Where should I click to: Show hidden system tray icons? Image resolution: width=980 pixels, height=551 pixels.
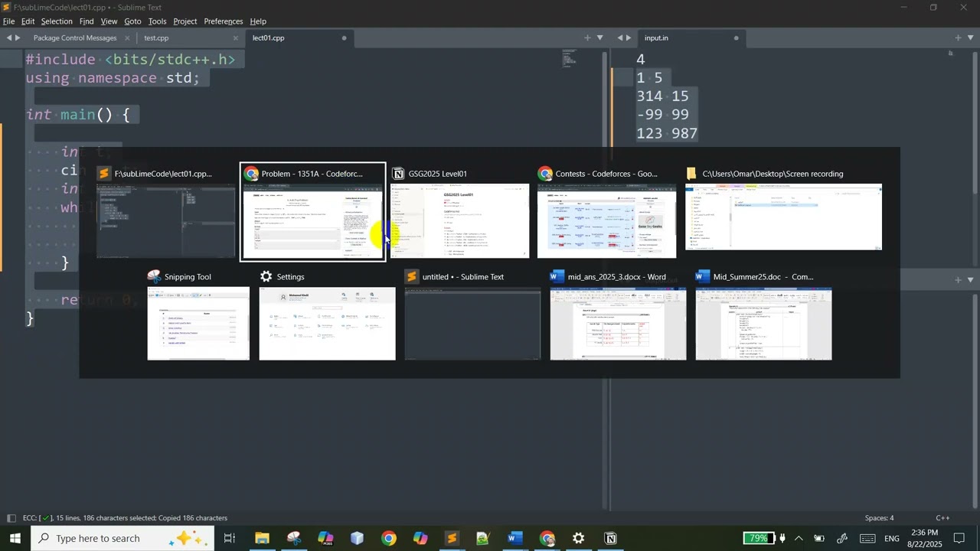(799, 538)
